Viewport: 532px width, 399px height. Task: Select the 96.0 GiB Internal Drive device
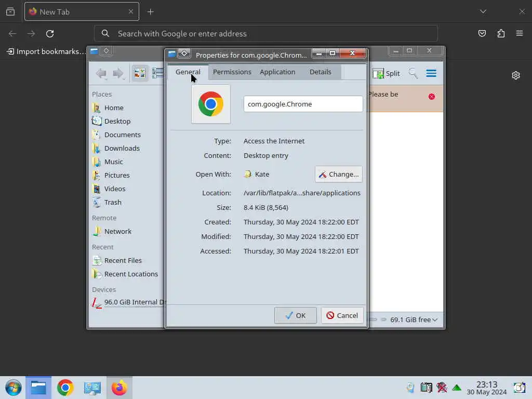[128, 302]
